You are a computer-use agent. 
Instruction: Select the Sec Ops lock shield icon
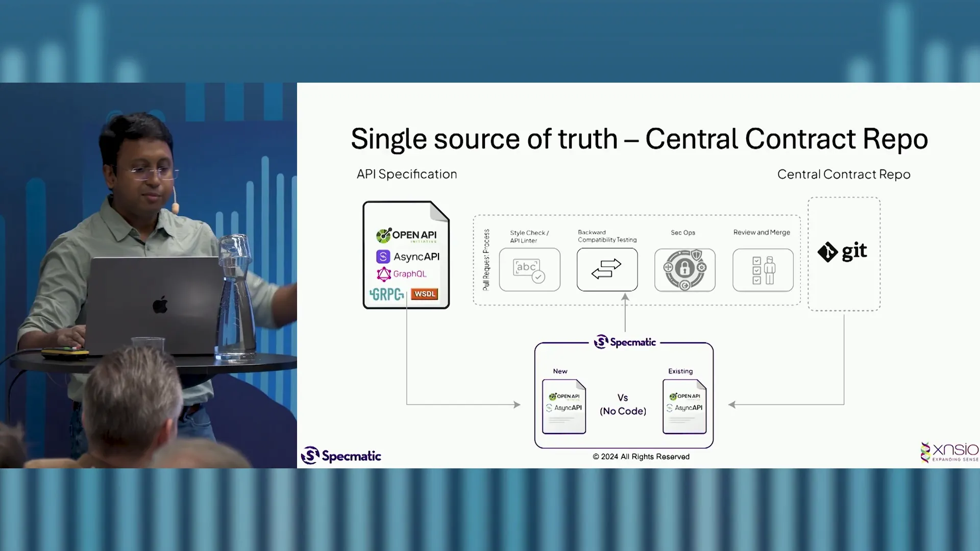(684, 269)
